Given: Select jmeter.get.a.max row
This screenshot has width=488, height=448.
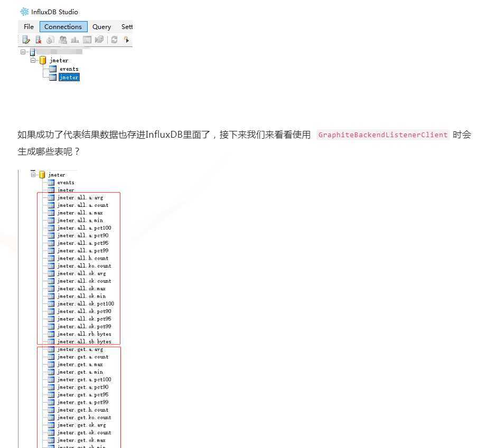Looking at the screenshot, I should (x=80, y=365).
